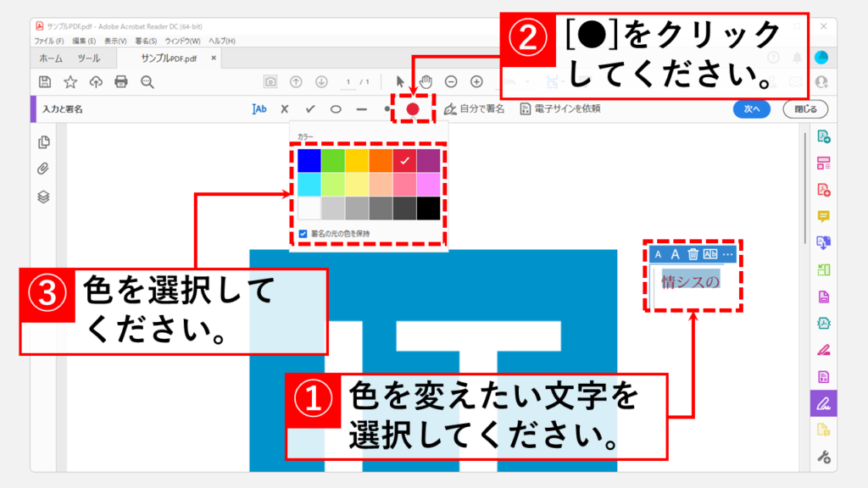Toggle the 署名の元の色を保持 checkbox
This screenshot has width=868, height=488.
tap(303, 233)
